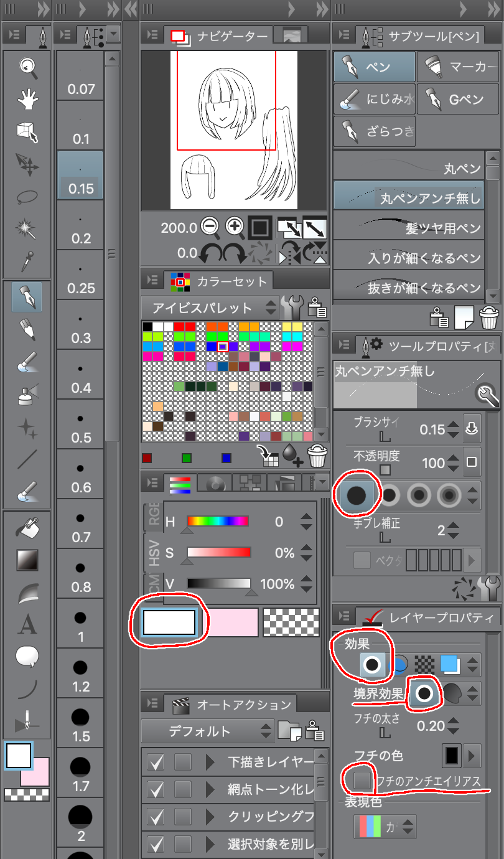504x859 pixels.
Task: Select the Move layer tool
Action: (x=27, y=164)
